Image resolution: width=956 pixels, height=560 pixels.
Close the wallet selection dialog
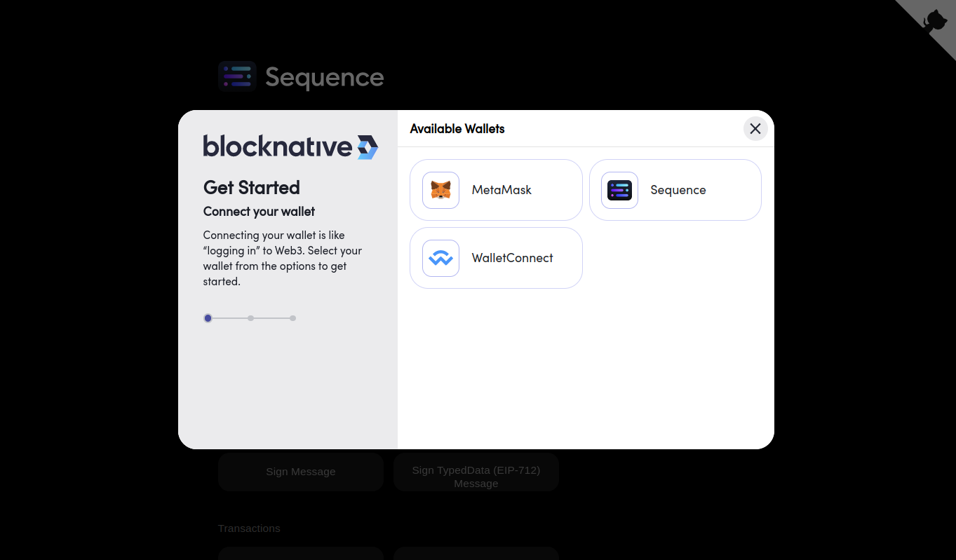(755, 129)
